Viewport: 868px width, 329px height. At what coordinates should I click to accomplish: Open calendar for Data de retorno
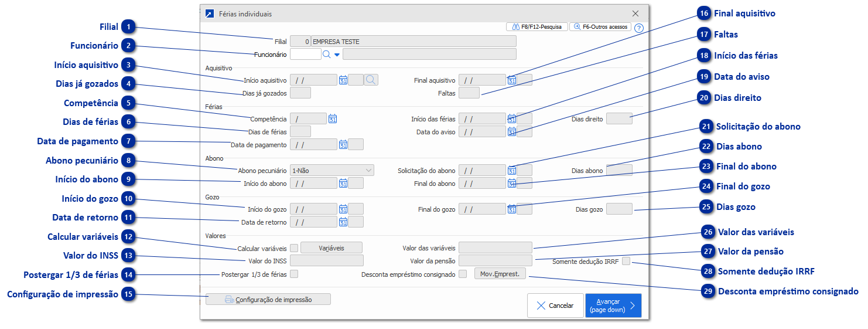click(x=344, y=222)
